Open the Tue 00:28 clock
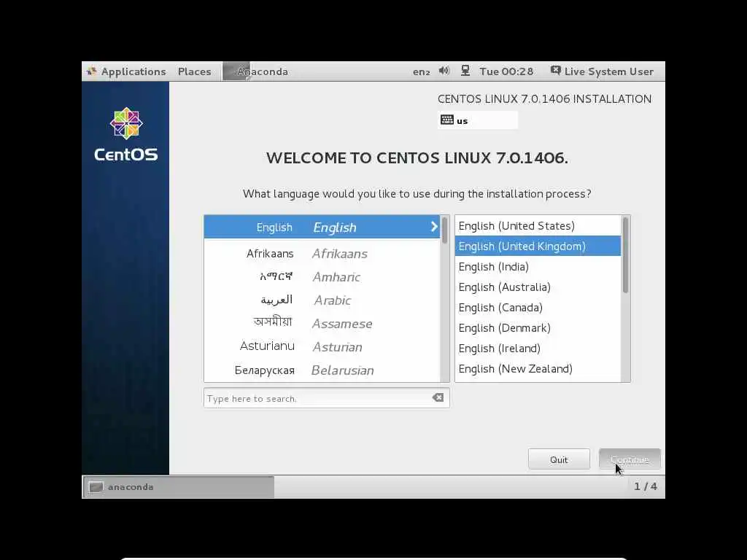 click(506, 71)
